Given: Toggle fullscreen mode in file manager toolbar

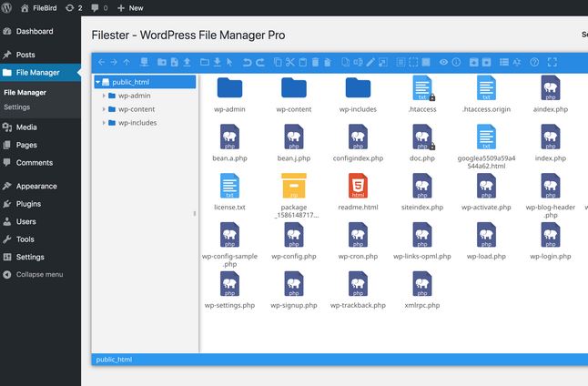Looking at the screenshot, I should pos(553,62).
